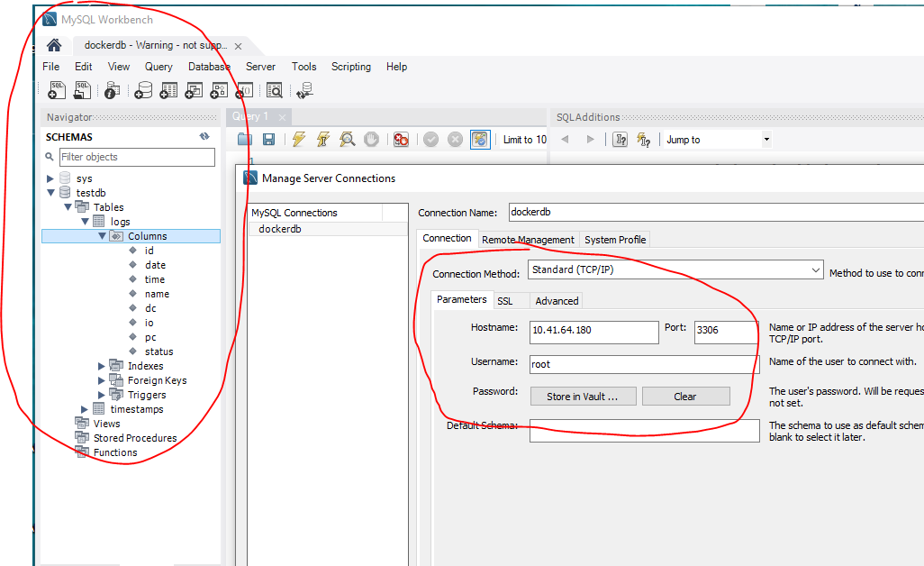924x566 pixels.
Task: Expand the Triggers node
Action: [x=102, y=395]
